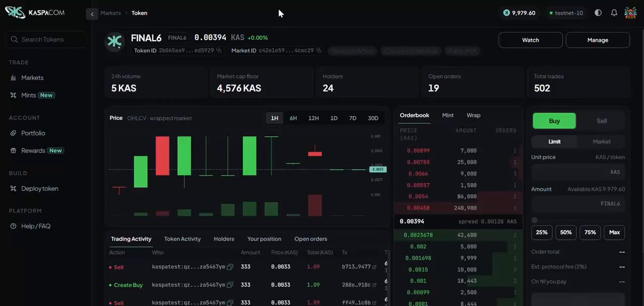Click the Help question mark icon
Viewport: 644px width, 306px height.
14,226
